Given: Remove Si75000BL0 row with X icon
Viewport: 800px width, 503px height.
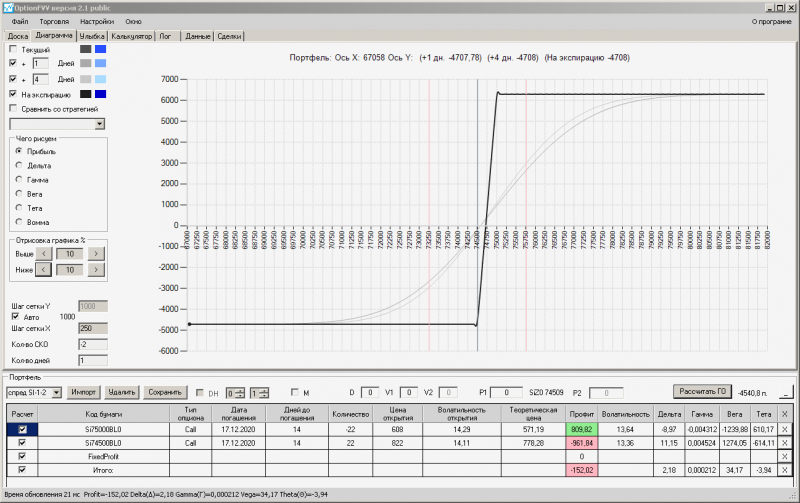Looking at the screenshot, I should pyautogui.click(x=785, y=430).
